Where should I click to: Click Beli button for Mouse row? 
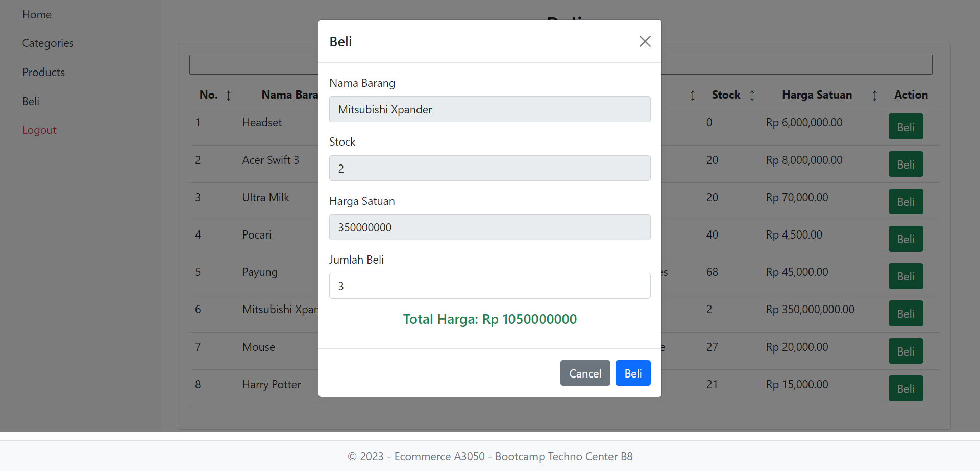[x=905, y=351]
